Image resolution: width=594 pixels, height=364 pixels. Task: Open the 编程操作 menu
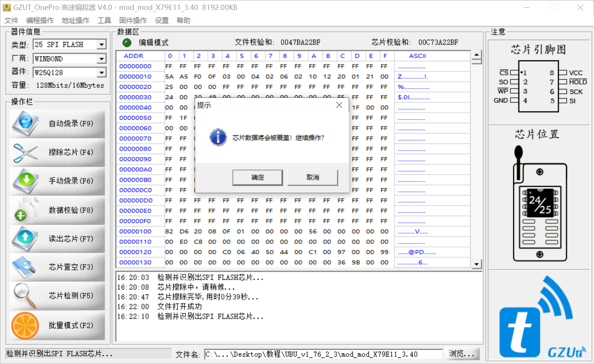pos(40,20)
